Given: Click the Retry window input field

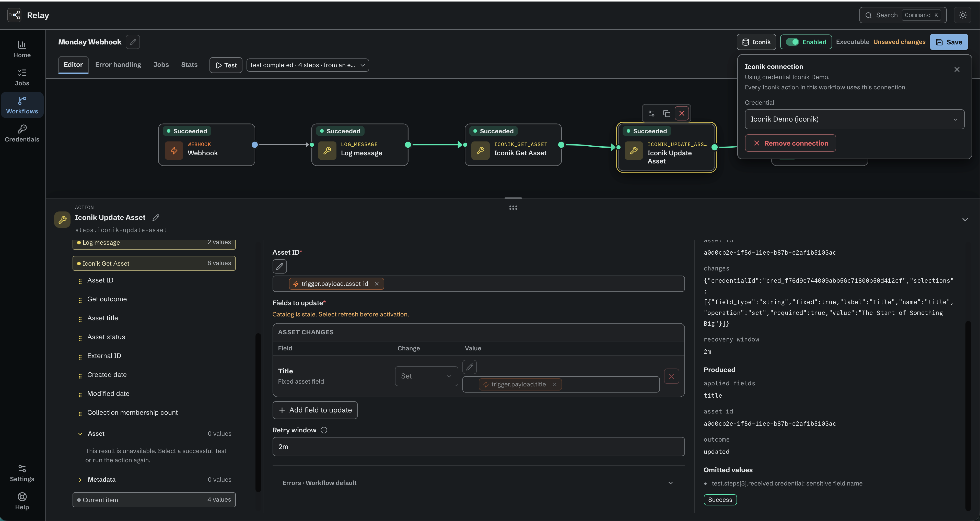Looking at the screenshot, I should (x=478, y=446).
